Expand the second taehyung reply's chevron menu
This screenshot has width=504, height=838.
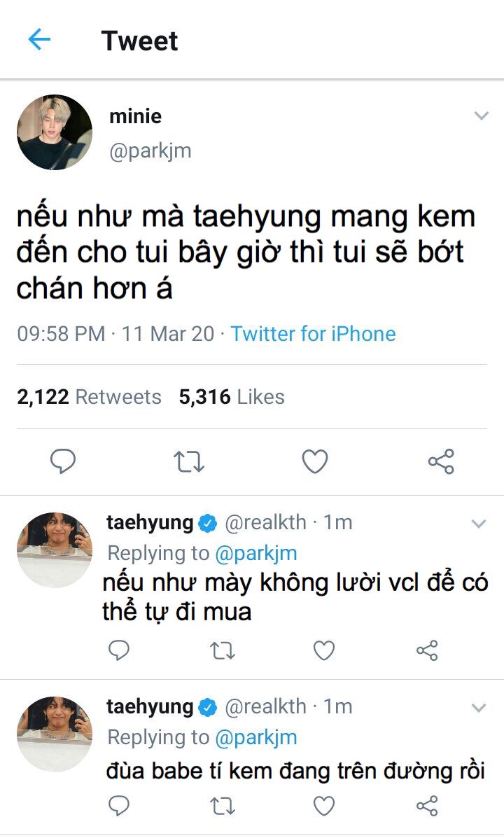[479, 708]
